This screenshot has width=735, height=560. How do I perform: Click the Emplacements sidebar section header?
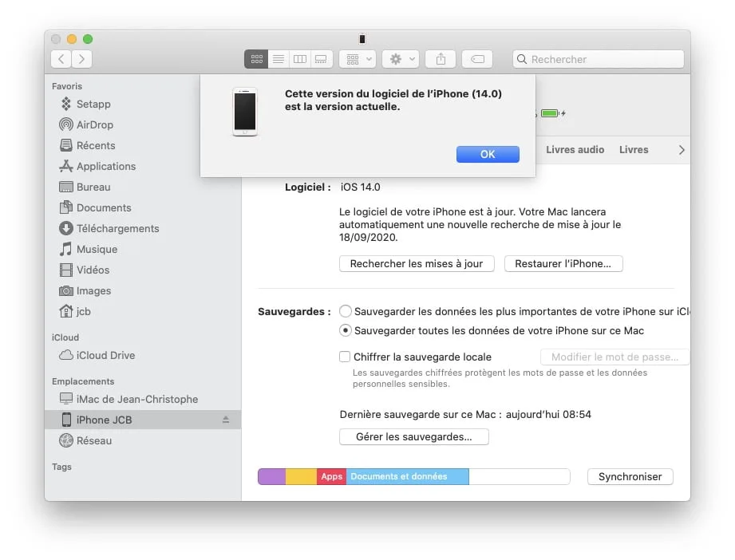pos(83,381)
